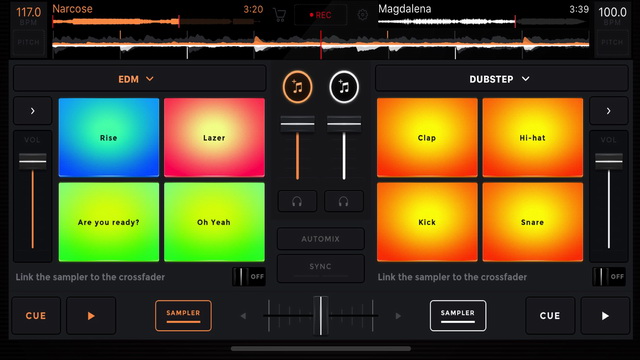This screenshot has width=640, height=360.
Task: Nudge crossfader left with arrow
Action: pyautogui.click(x=243, y=316)
